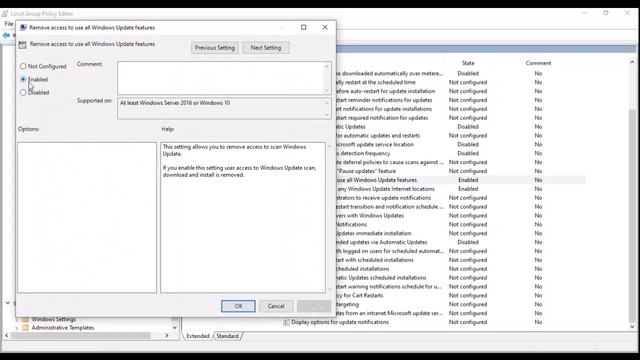640x360 pixels.
Task: Sort by the State column header
Action: [x=468, y=63]
